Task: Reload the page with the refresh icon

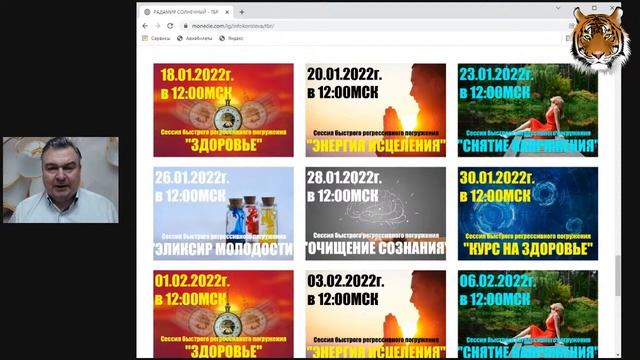Action: [x=170, y=26]
